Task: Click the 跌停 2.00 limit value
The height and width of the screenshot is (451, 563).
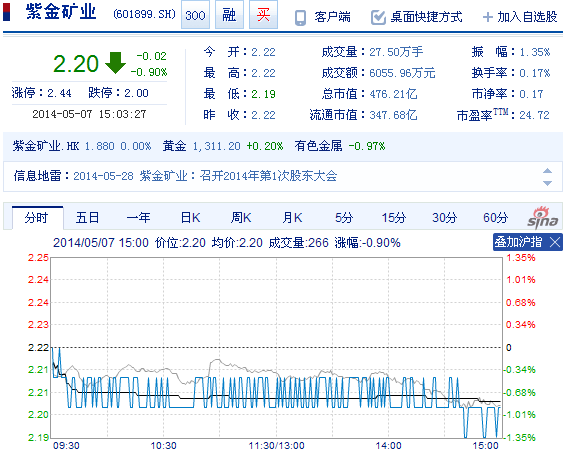Action: coord(136,93)
